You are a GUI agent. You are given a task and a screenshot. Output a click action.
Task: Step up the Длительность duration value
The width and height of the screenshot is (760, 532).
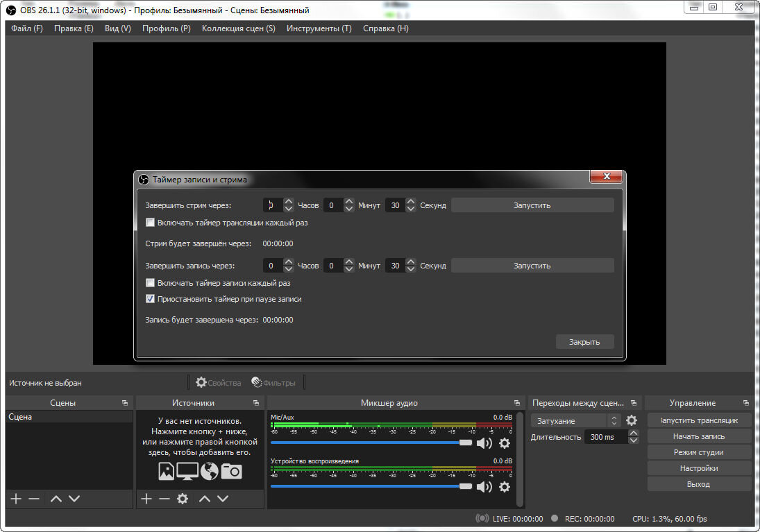click(x=634, y=433)
